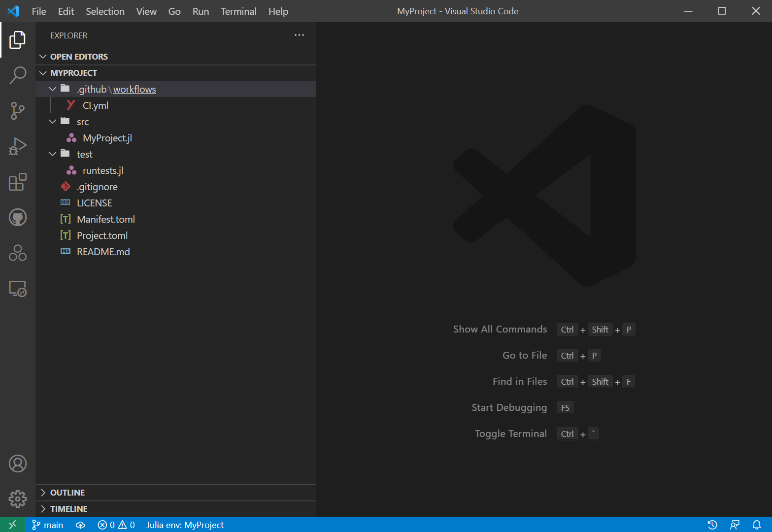Open the runtests.jl file
772x532 pixels.
point(103,170)
